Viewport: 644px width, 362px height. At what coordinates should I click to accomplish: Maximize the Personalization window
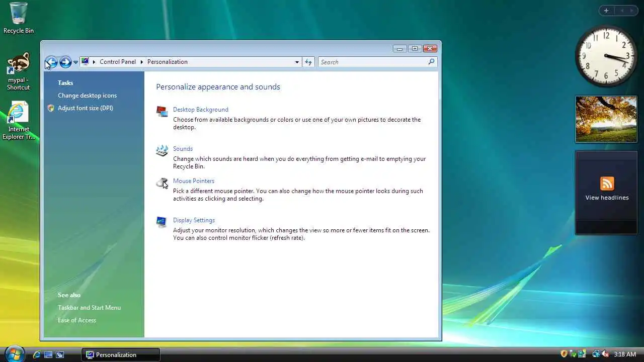415,49
